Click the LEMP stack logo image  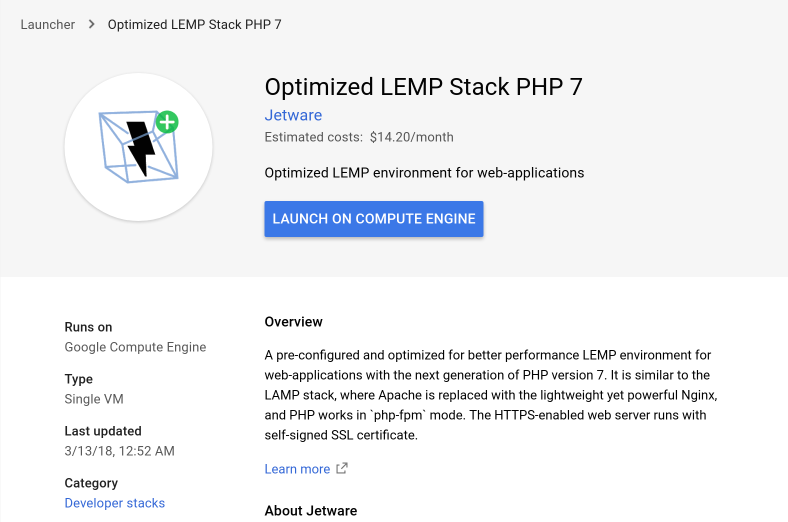(138, 146)
